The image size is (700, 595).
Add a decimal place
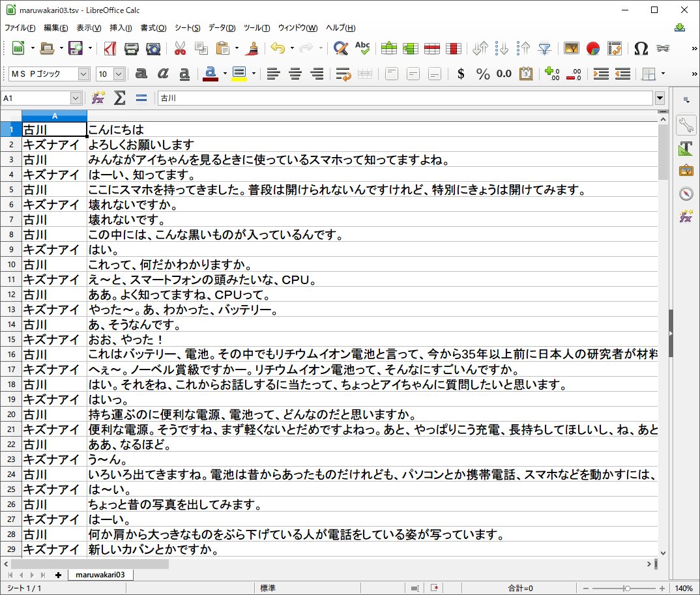pos(552,74)
